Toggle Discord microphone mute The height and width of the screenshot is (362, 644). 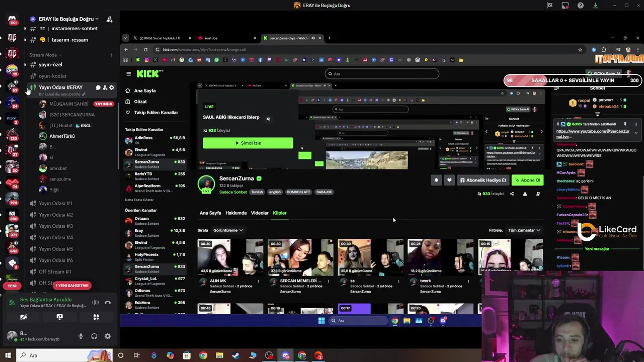[x=80, y=336]
